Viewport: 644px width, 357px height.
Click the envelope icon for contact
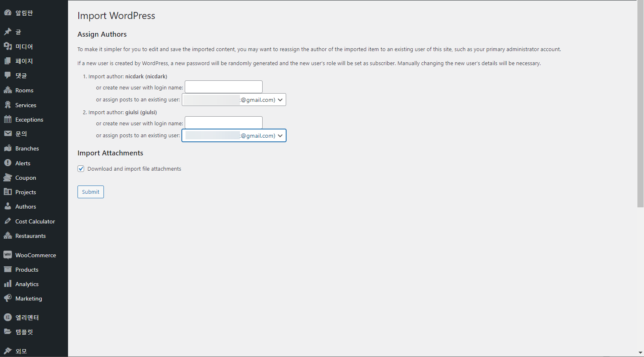coord(7,134)
